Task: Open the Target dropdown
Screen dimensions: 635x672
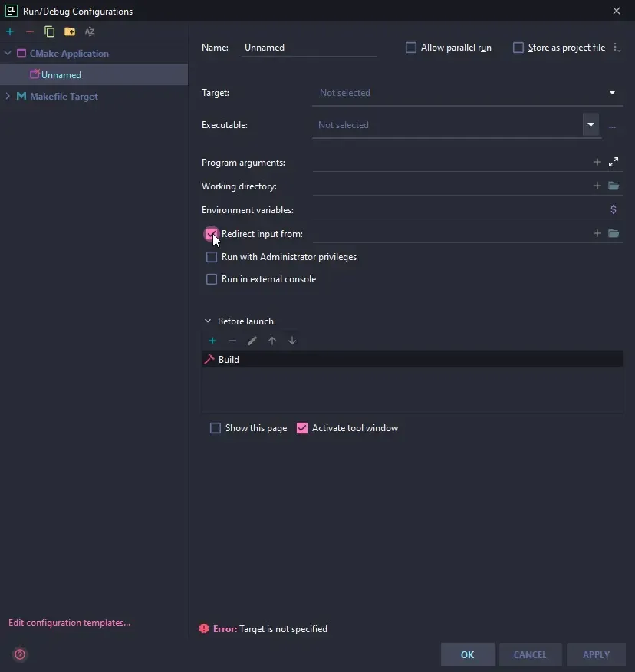Action: (612, 93)
